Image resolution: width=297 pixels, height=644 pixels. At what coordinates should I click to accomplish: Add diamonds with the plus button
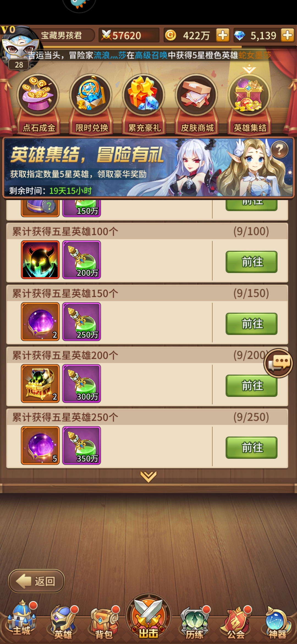pyautogui.click(x=288, y=35)
